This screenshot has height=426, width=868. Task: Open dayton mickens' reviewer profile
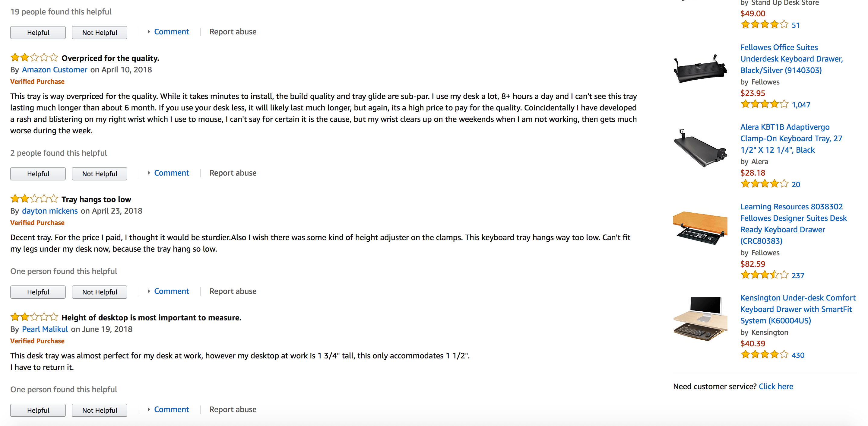pyautogui.click(x=50, y=211)
